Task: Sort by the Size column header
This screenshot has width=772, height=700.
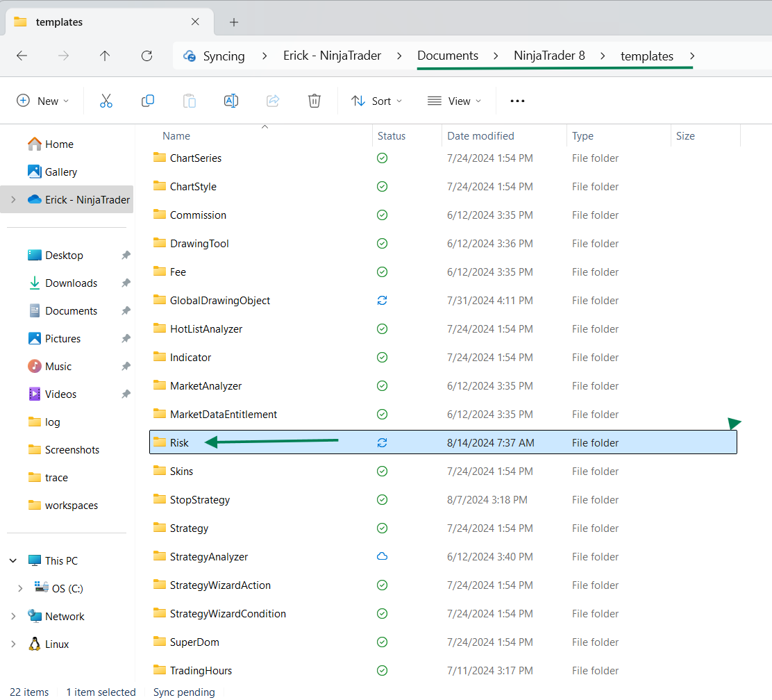Action: coord(685,136)
